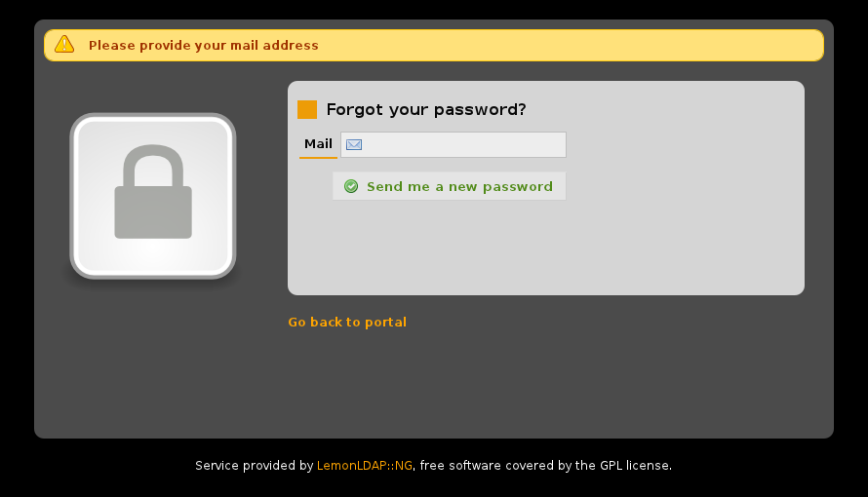Click the 'Forgot your password?' heading

point(425,109)
